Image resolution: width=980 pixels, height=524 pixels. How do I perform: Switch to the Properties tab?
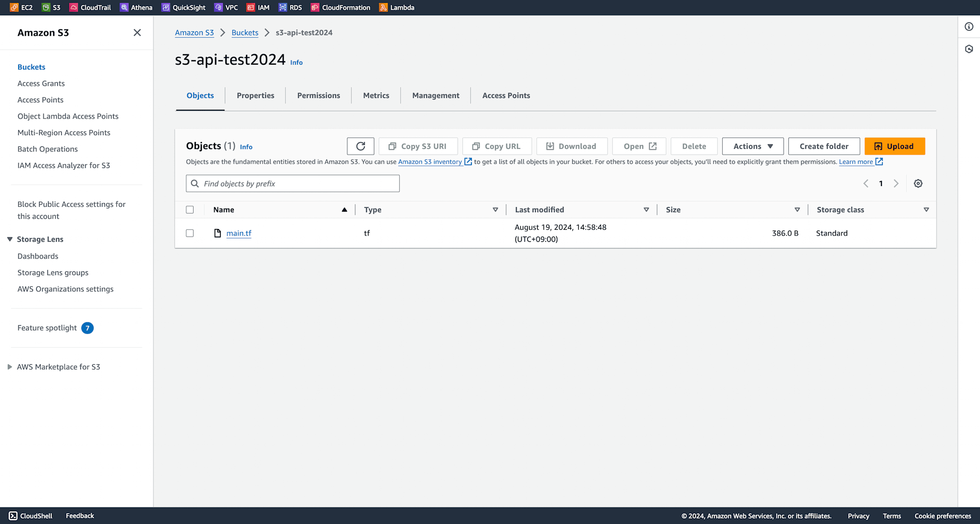tap(255, 95)
